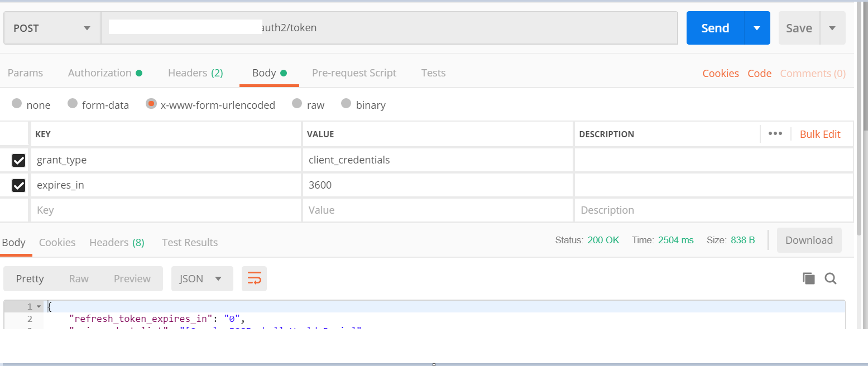This screenshot has height=366, width=868.
Task: Open the JSON format selector
Action: 202,278
